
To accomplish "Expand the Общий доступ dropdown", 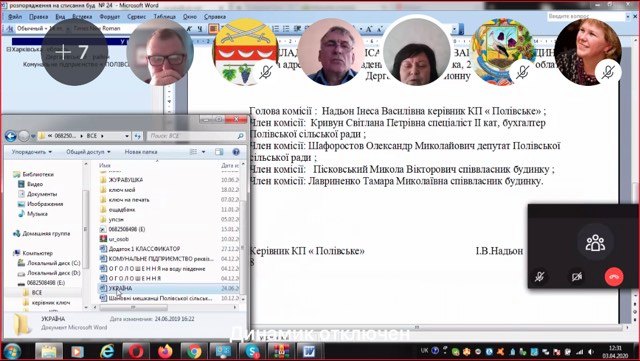I will click(88, 152).
